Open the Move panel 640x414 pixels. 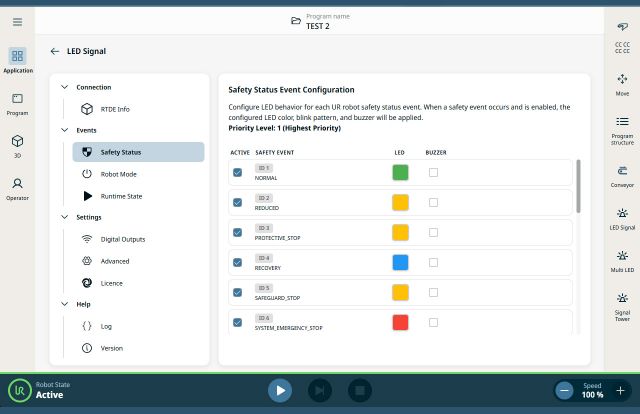click(x=622, y=83)
